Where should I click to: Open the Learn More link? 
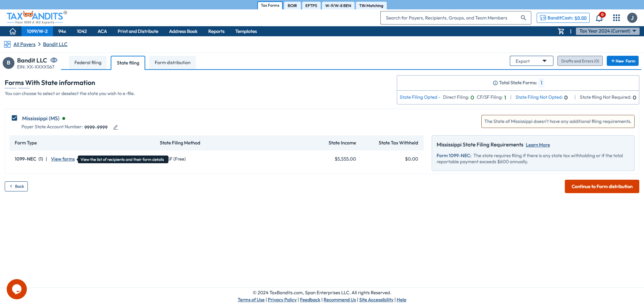tap(538, 145)
